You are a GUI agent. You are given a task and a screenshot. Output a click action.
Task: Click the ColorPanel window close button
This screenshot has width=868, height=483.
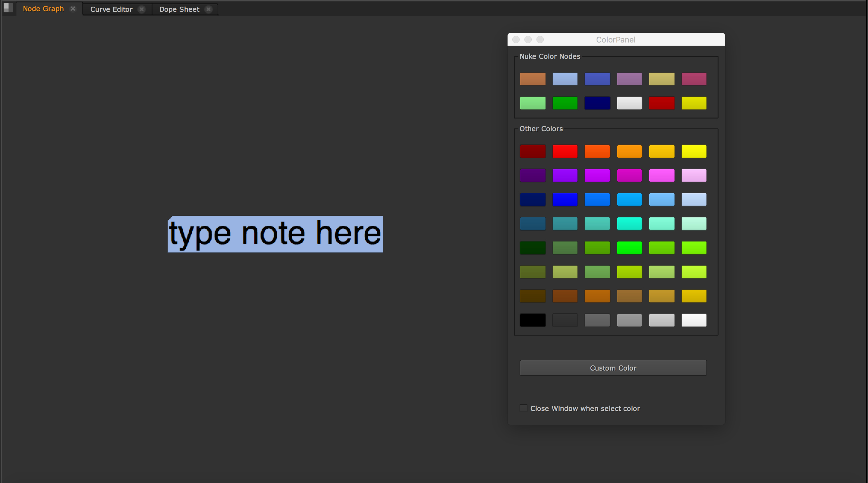pos(516,39)
